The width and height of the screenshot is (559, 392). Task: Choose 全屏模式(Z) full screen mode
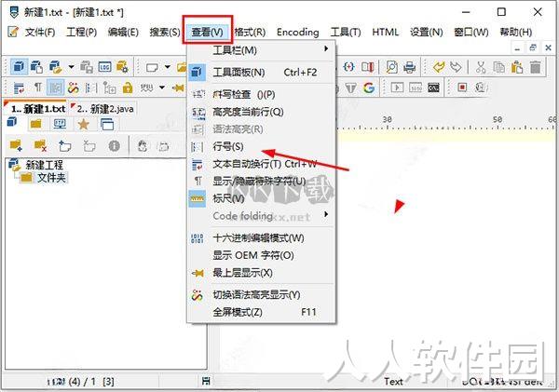click(261, 312)
